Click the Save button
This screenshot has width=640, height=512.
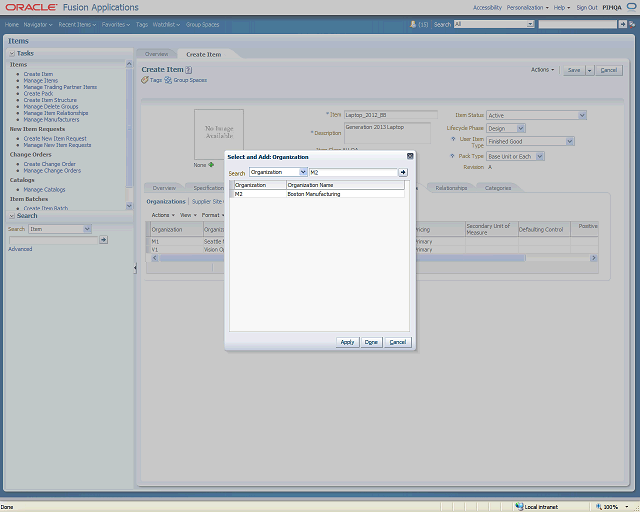click(x=574, y=70)
